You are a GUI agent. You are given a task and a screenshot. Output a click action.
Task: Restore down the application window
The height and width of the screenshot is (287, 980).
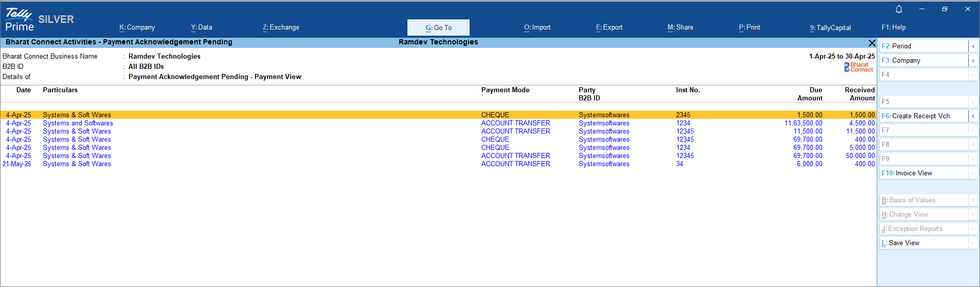[x=944, y=9]
